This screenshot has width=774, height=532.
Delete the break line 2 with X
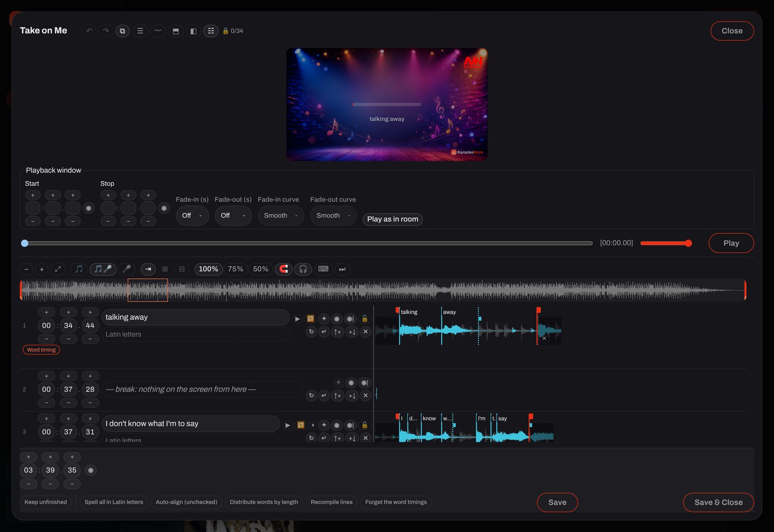(x=365, y=396)
